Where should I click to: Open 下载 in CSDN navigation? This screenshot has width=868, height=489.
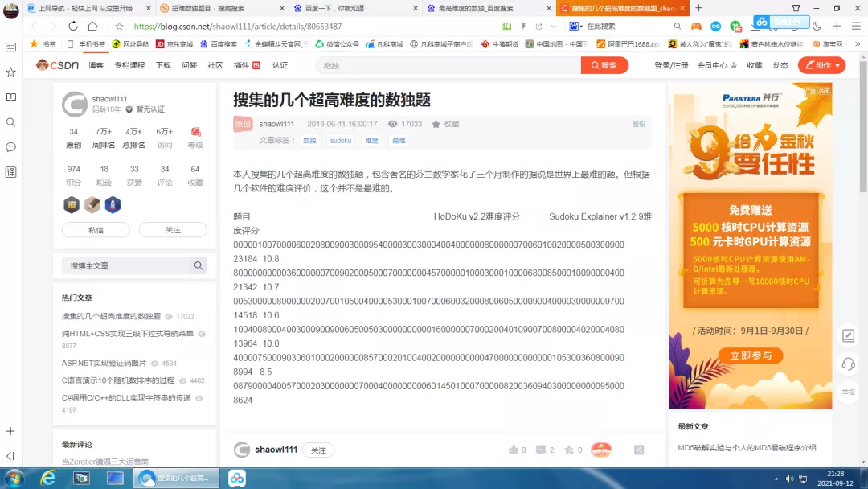pyautogui.click(x=163, y=65)
